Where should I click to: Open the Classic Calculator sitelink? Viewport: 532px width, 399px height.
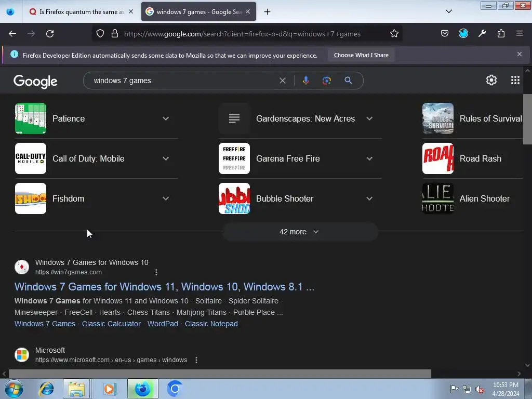point(111,324)
